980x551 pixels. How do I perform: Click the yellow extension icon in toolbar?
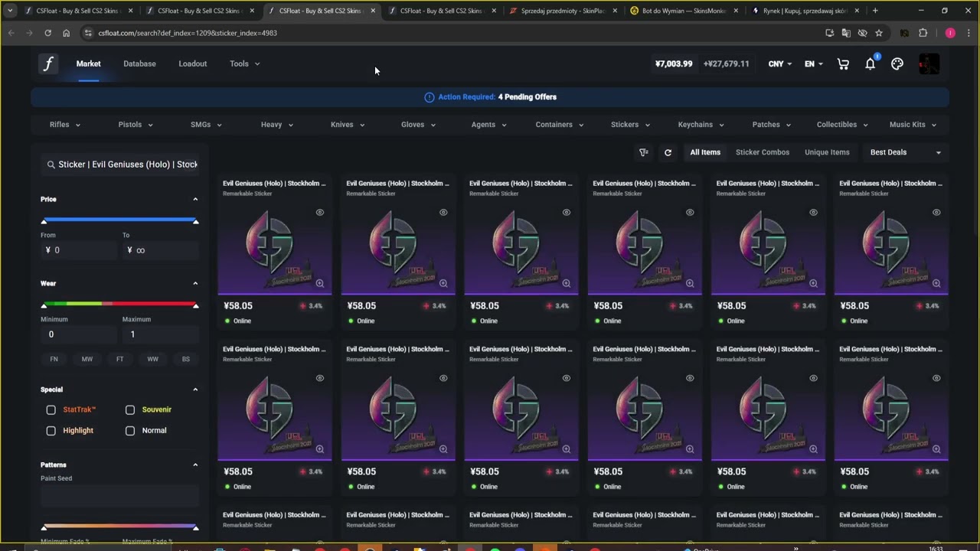coord(904,33)
